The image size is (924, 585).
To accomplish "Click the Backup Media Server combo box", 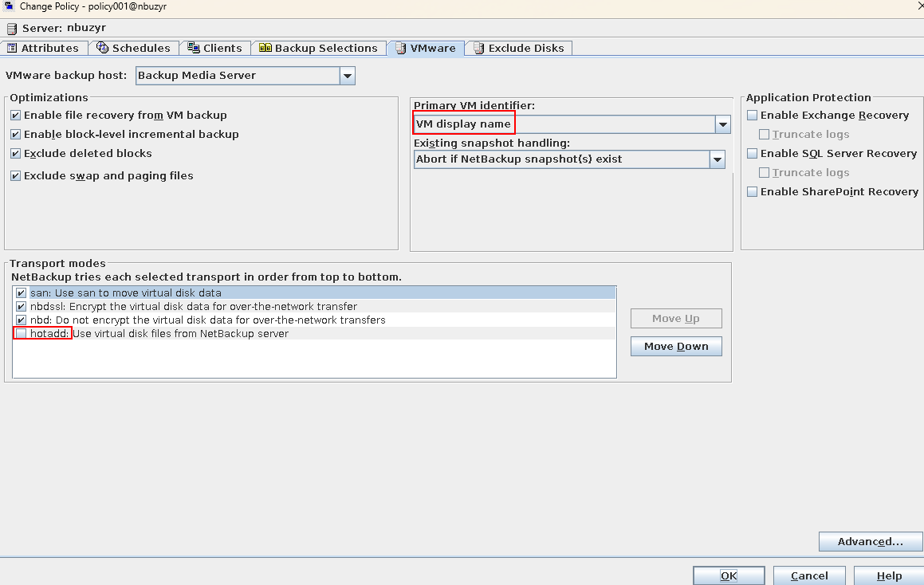I will tap(245, 76).
